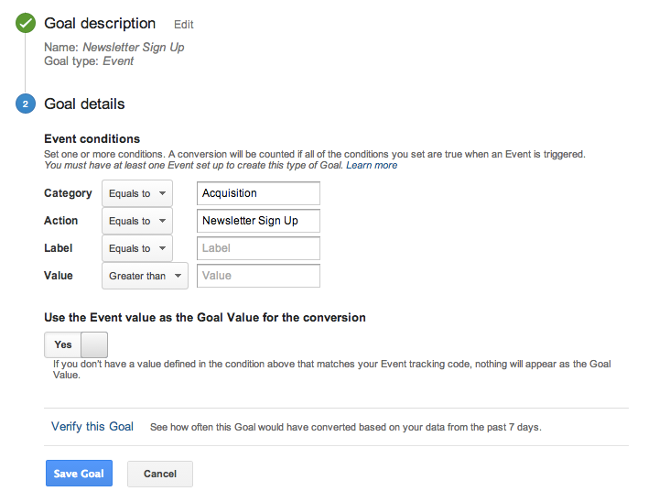The width and height of the screenshot is (670, 491).
Task: Open the Value 'Greater than' dropdown
Action: (145, 275)
